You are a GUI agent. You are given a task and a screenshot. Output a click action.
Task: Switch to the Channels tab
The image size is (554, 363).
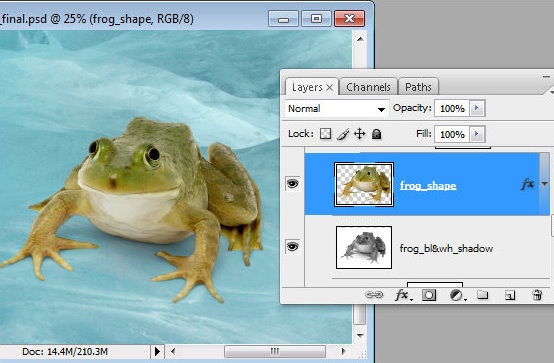(368, 87)
